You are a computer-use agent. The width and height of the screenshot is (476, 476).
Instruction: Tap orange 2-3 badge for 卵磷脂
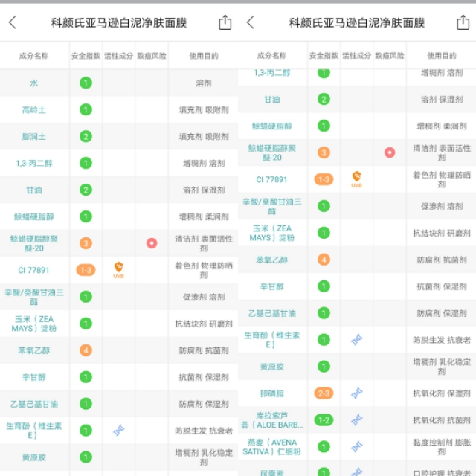click(324, 393)
